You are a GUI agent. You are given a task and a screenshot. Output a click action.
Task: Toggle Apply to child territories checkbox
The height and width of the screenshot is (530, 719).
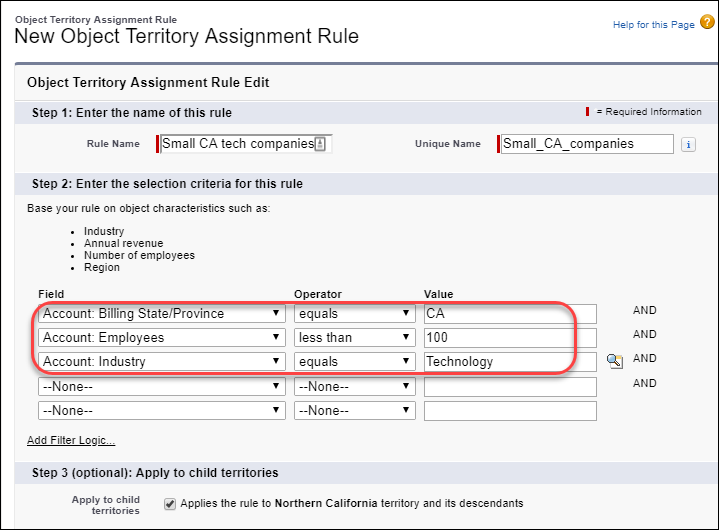pyautogui.click(x=170, y=504)
